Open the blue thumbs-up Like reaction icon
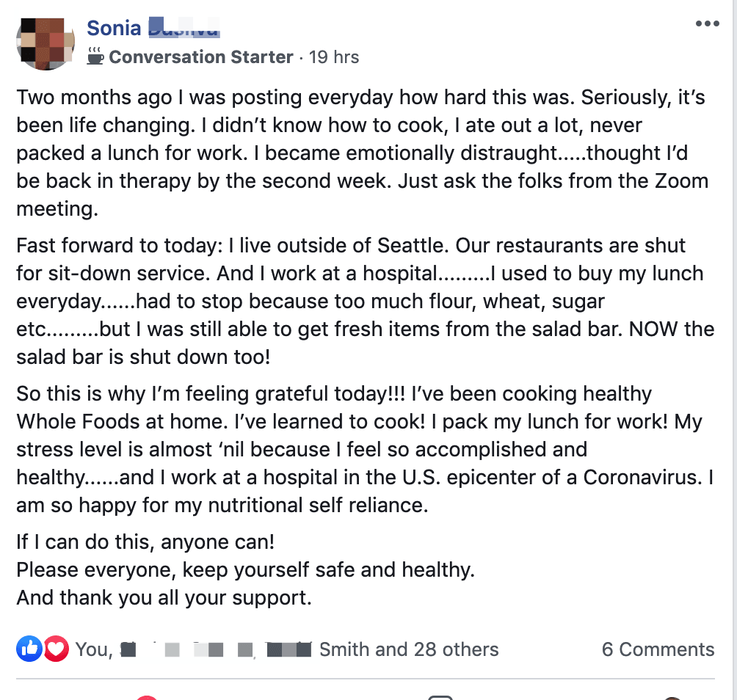The image size is (737, 700). [29, 649]
